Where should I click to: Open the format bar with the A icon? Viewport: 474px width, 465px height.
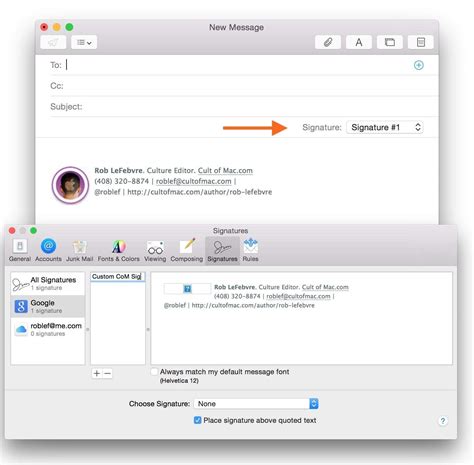pos(359,42)
